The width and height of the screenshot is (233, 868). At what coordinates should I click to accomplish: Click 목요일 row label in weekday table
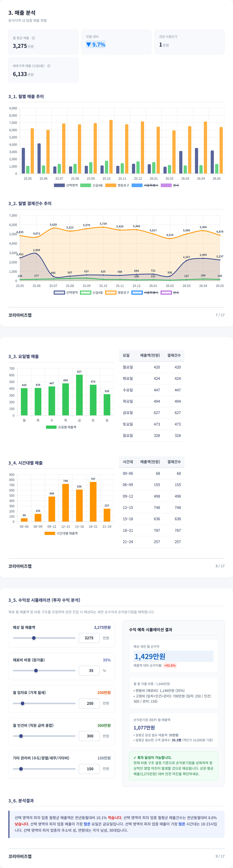128,401
